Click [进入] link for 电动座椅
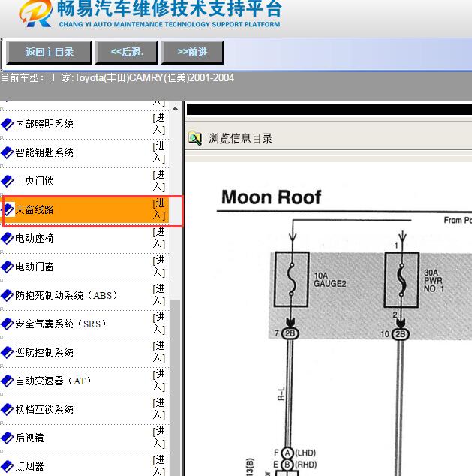Image resolution: width=472 pixels, height=476 pixels. click(x=159, y=238)
